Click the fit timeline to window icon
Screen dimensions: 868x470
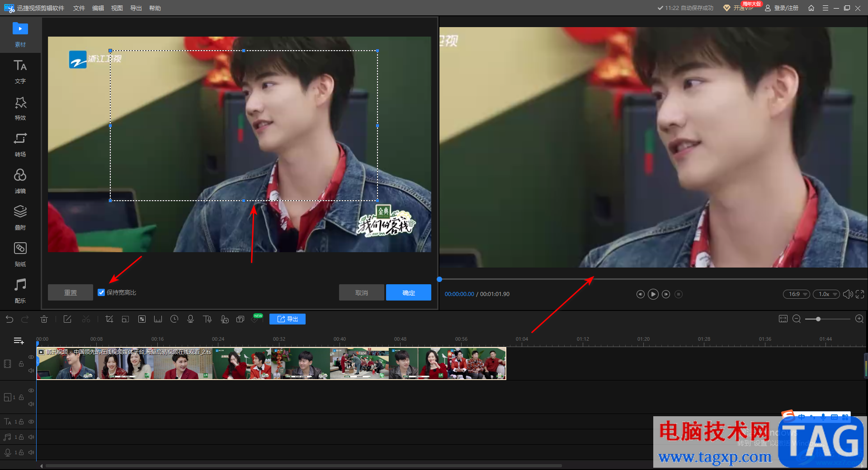pos(783,319)
